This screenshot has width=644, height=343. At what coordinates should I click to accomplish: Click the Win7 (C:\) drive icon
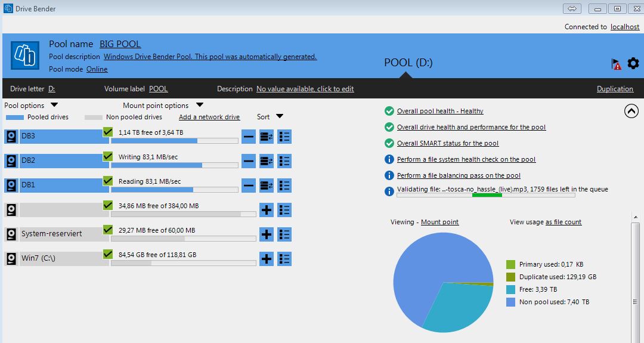(11, 258)
